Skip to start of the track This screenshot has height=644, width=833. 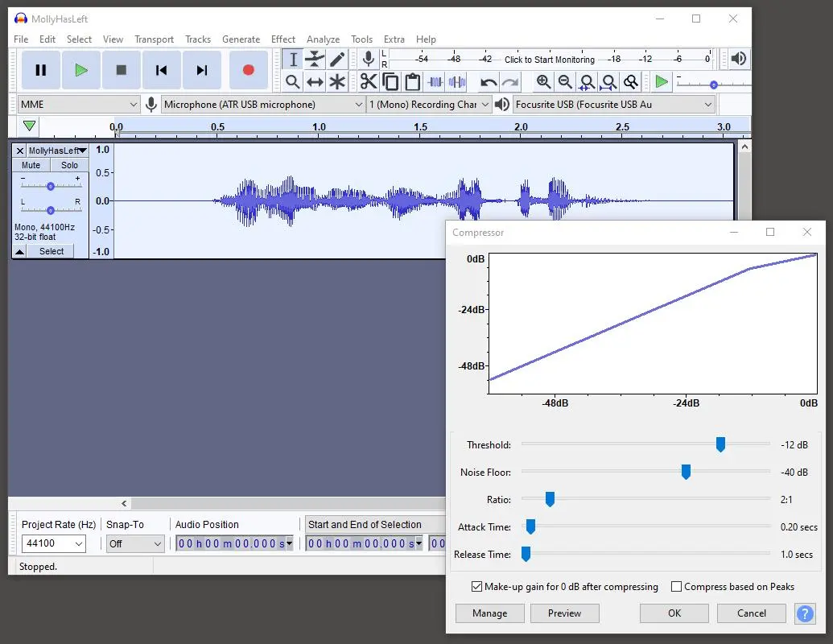162,70
